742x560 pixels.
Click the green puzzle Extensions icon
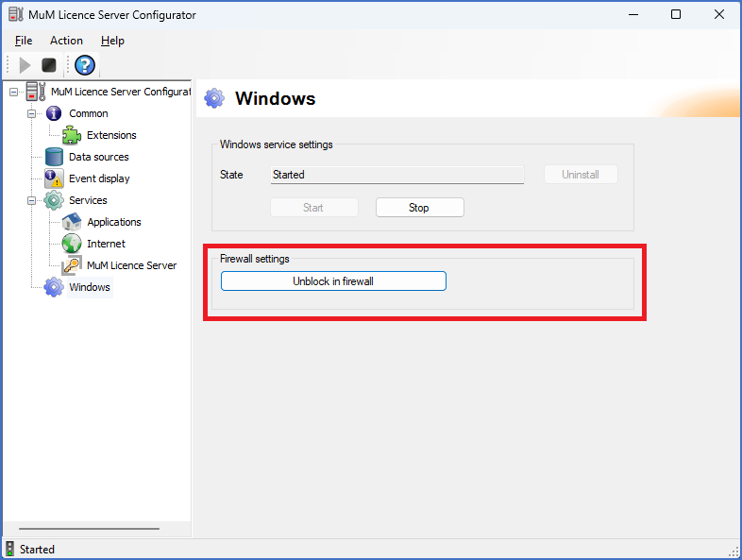pyautogui.click(x=72, y=135)
